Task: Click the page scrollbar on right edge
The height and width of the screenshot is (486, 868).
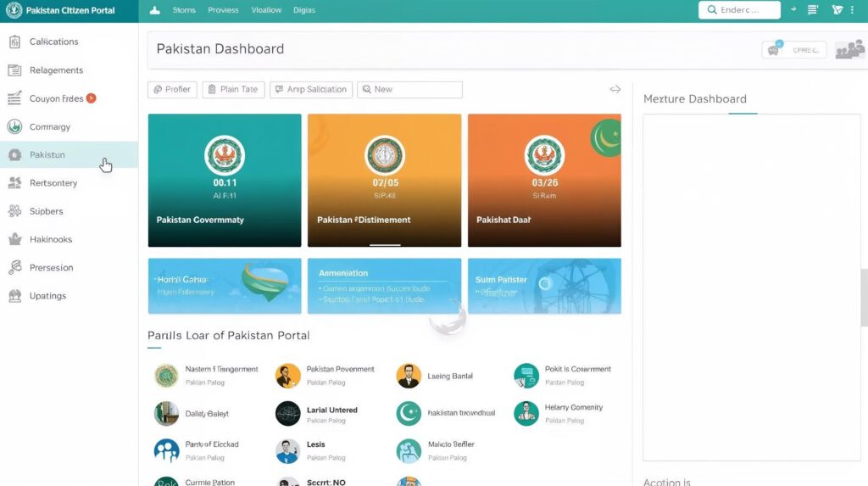Action: (864, 297)
